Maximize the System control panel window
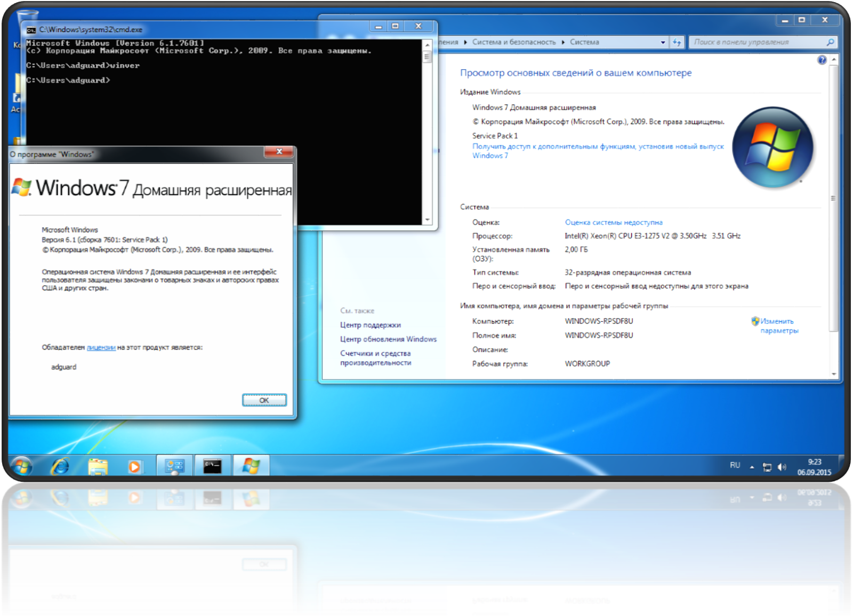 801,20
